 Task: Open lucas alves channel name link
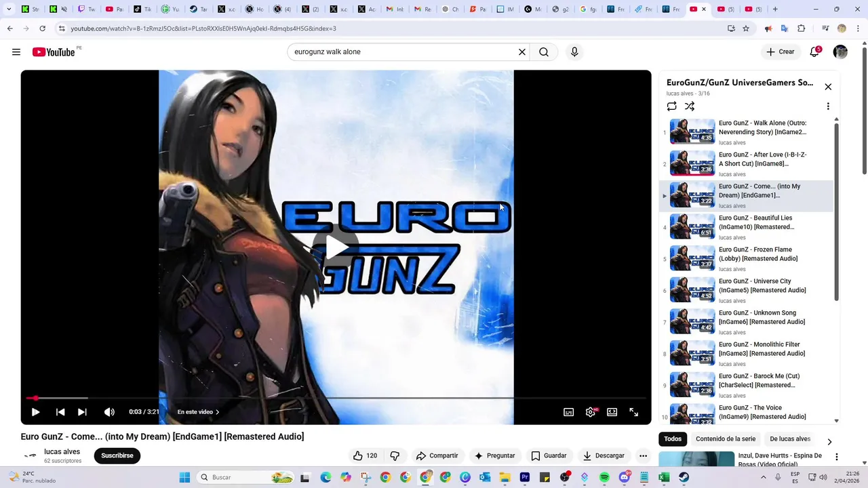coord(62,451)
